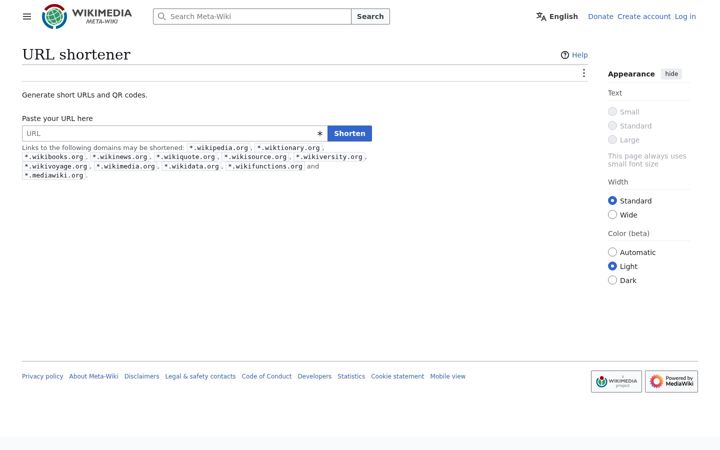Focus the Search Meta-Wiki input field
The image size is (720, 450).
click(252, 17)
